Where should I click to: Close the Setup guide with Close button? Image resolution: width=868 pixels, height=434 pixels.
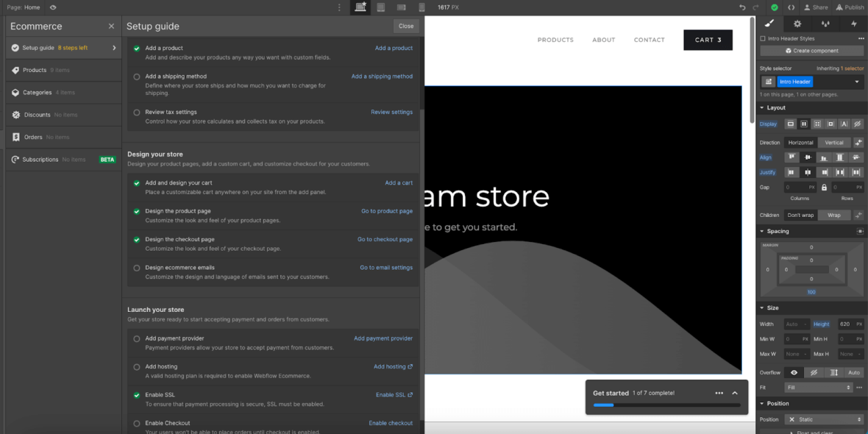406,26
